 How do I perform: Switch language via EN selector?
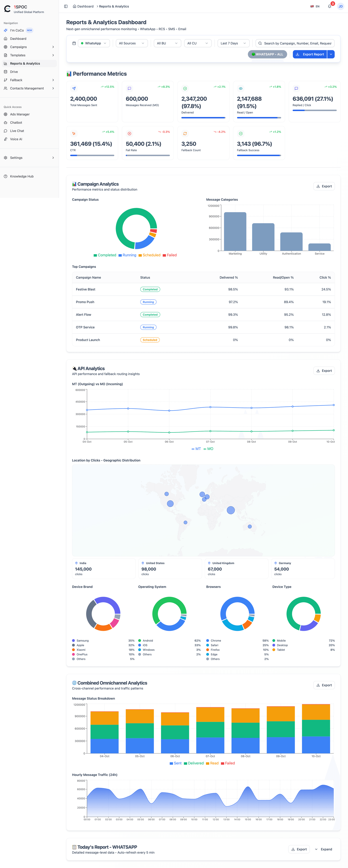315,6
